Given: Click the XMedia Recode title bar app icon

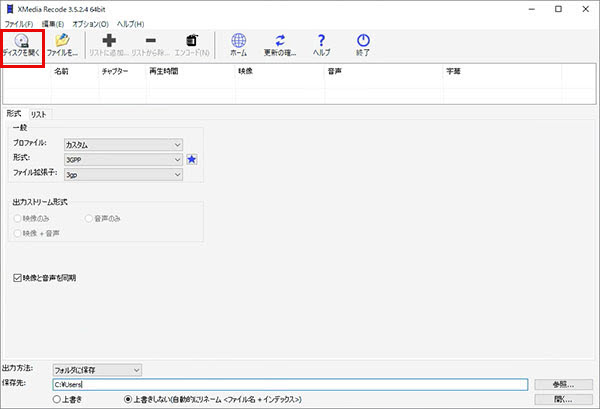Looking at the screenshot, I should click(x=10, y=9).
